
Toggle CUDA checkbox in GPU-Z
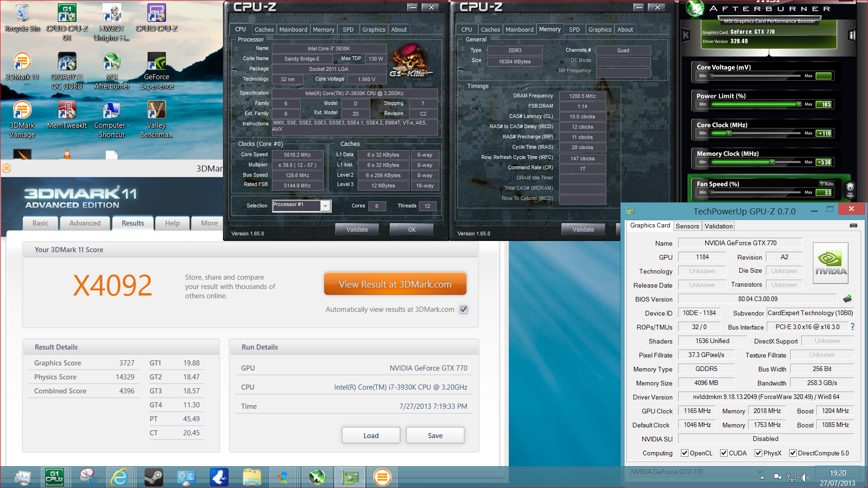point(724,453)
